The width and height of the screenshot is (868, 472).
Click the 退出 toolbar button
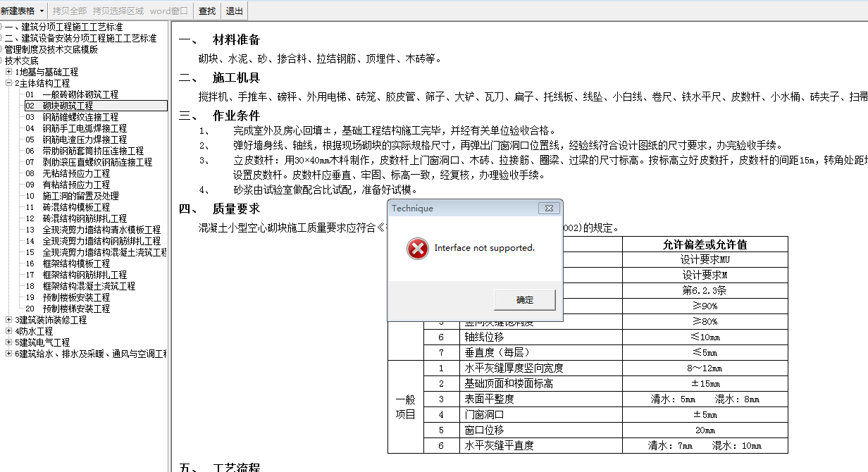coord(235,11)
